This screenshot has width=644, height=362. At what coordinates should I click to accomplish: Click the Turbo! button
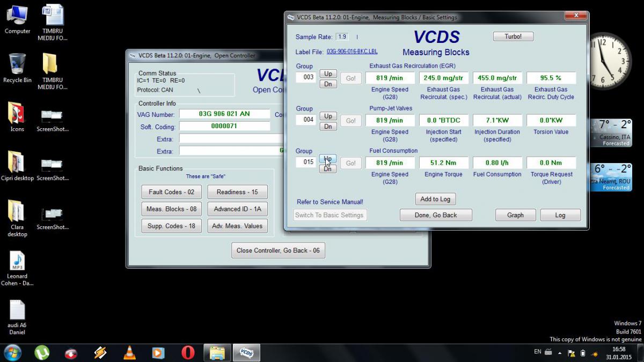coord(513,36)
